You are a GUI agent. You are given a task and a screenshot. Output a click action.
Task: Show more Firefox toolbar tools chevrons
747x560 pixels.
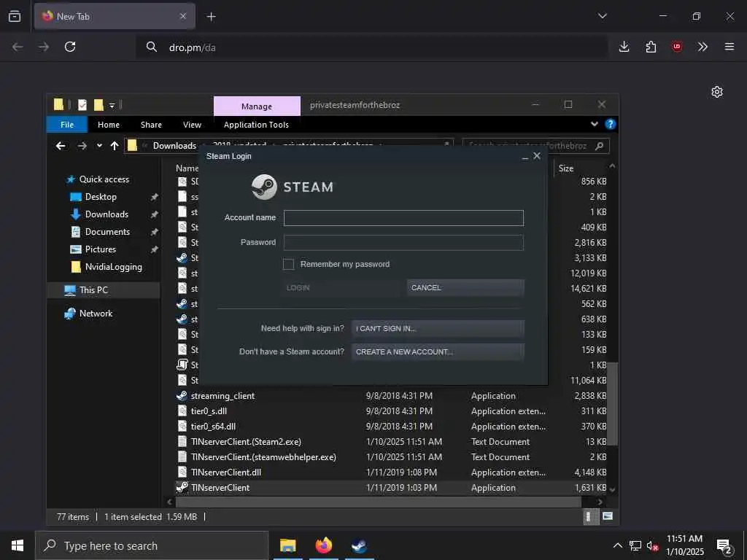pyautogui.click(x=703, y=47)
